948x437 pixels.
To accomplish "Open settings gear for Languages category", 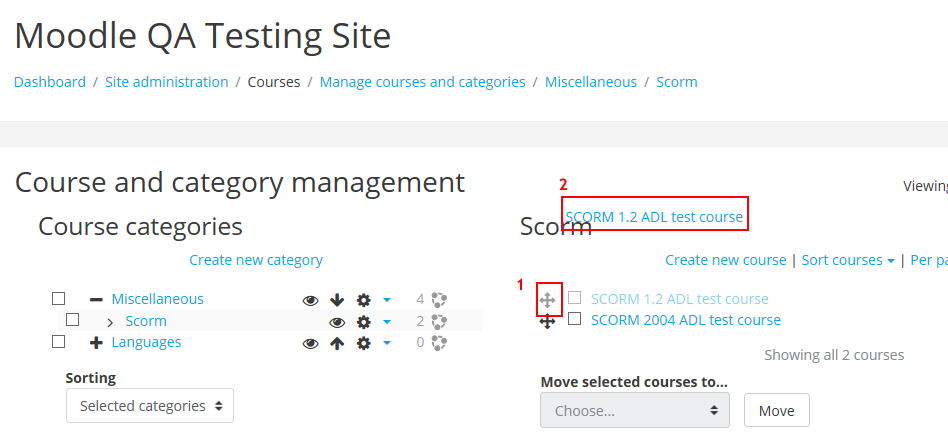I will [x=363, y=344].
